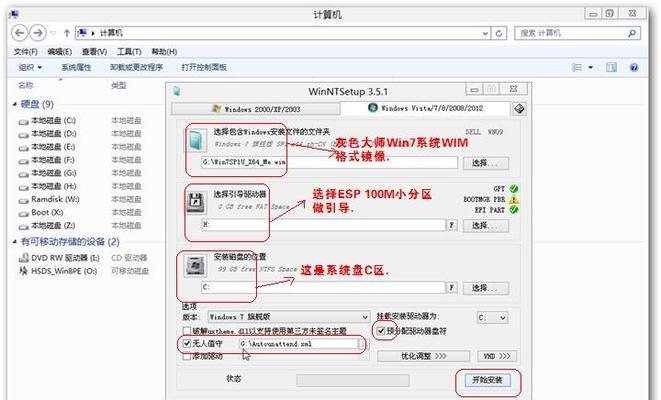Screen dimensions: 661x400
Task: Click the 开始安装 button
Action: [x=487, y=380]
